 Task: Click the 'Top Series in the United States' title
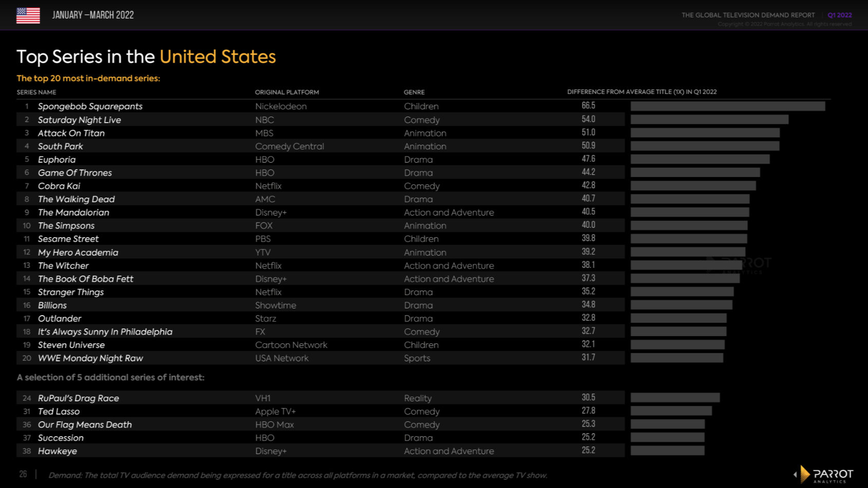(146, 56)
